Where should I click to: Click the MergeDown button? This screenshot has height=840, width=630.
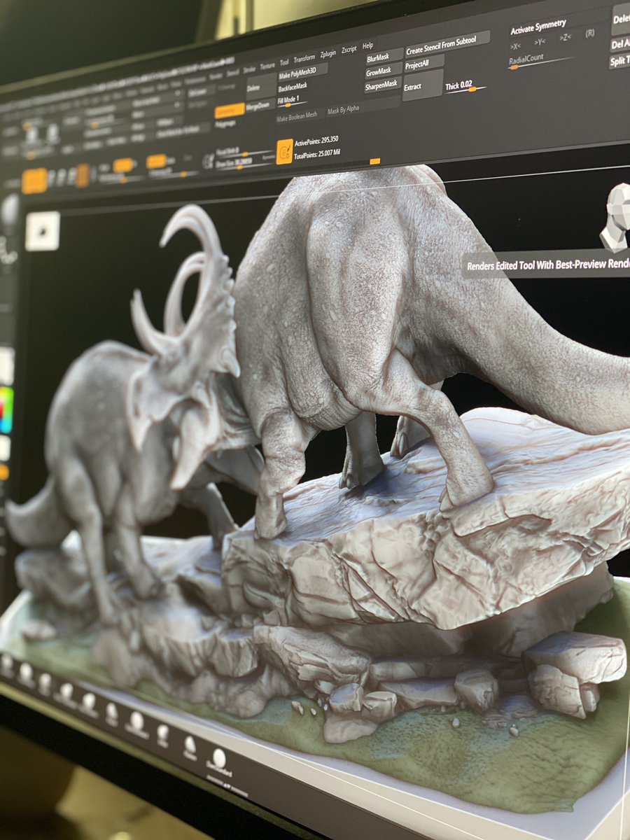(x=260, y=106)
